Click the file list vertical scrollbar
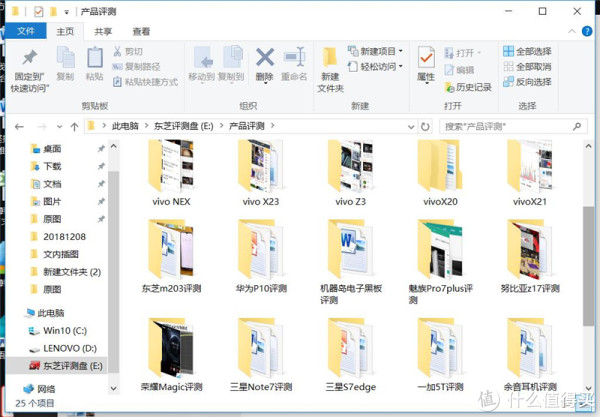Screen dimensions: 600x417 589,266
